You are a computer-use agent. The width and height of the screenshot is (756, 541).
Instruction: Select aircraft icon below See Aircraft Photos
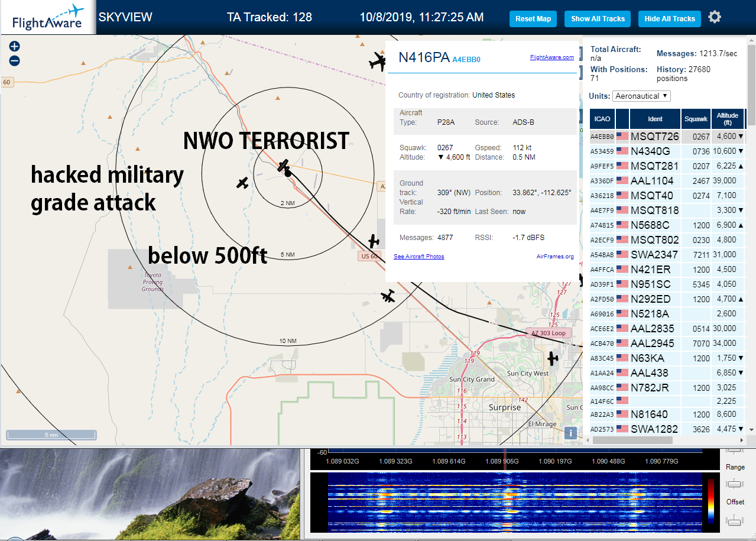click(x=388, y=296)
